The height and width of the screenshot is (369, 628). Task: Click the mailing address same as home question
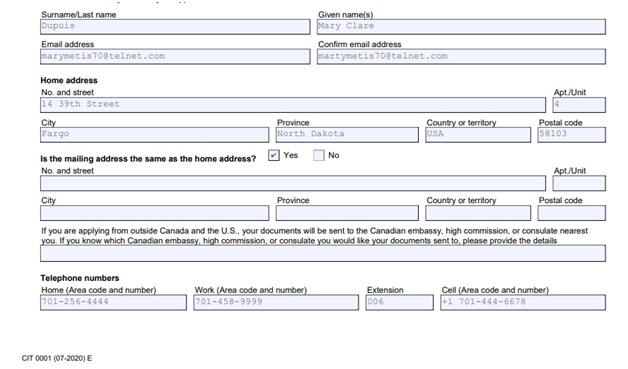[x=148, y=159]
